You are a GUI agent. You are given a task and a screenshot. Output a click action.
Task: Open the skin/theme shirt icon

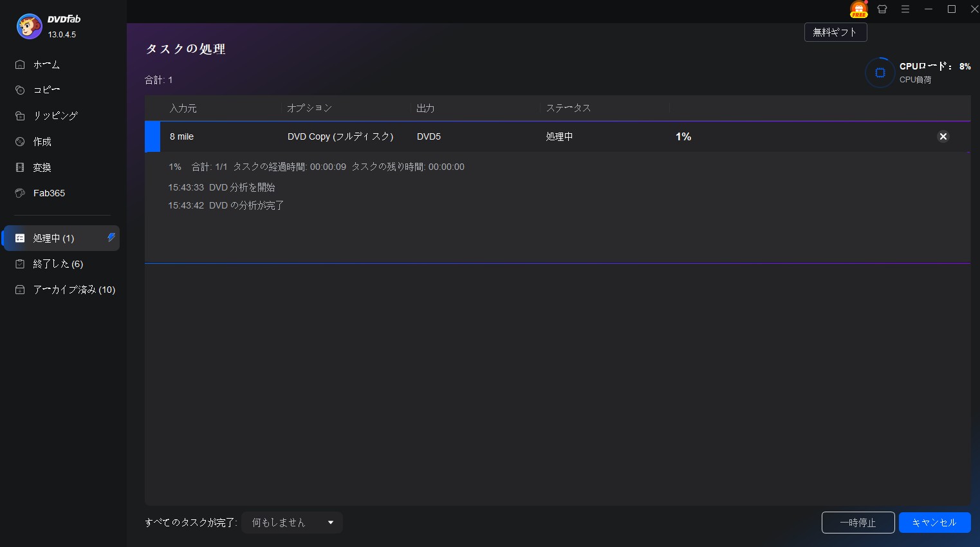[x=882, y=10]
